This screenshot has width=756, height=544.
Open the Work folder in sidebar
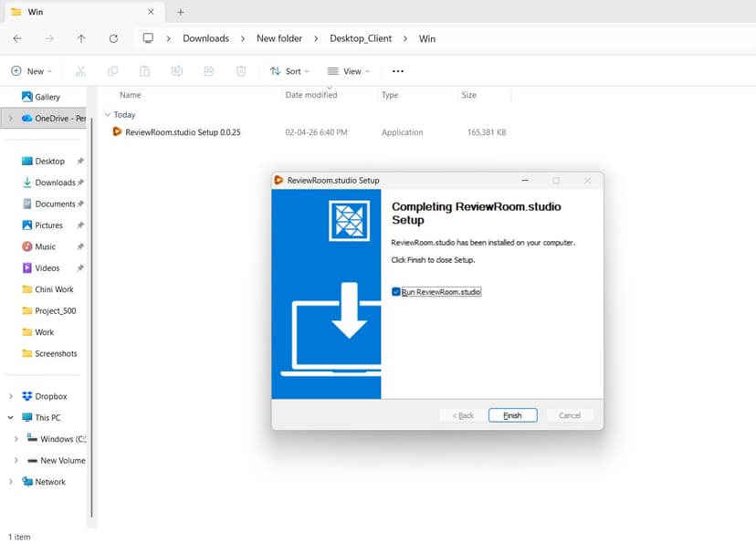click(x=45, y=332)
